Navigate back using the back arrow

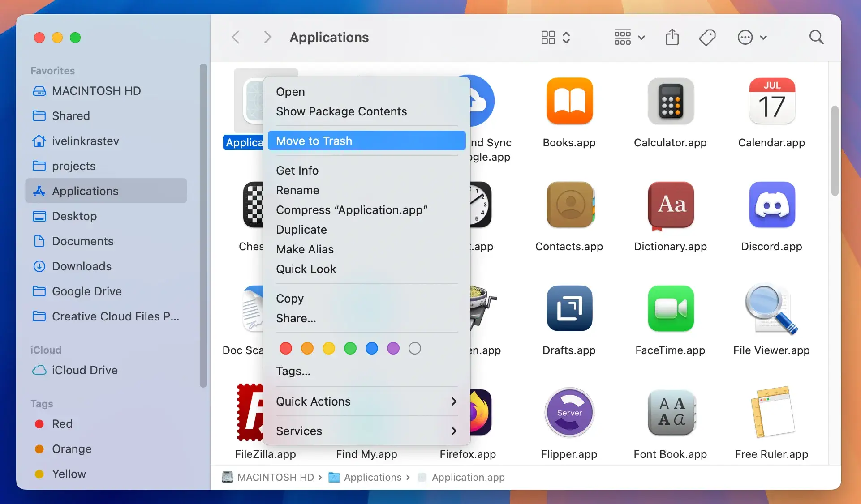[x=236, y=37]
